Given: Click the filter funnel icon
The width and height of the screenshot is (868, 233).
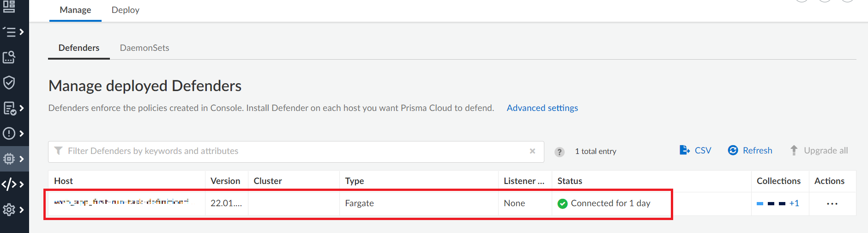Looking at the screenshot, I should (58, 151).
